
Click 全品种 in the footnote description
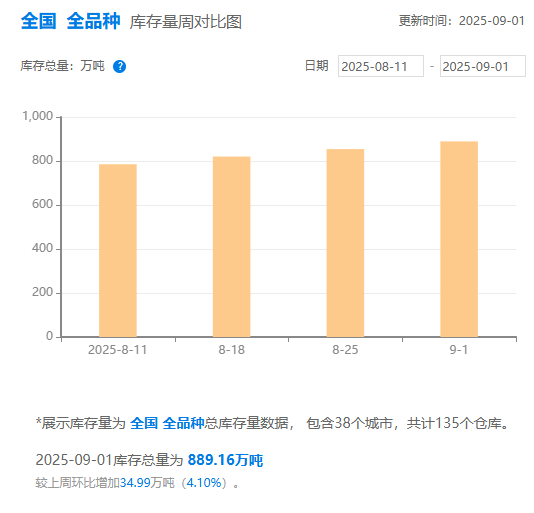(183, 423)
